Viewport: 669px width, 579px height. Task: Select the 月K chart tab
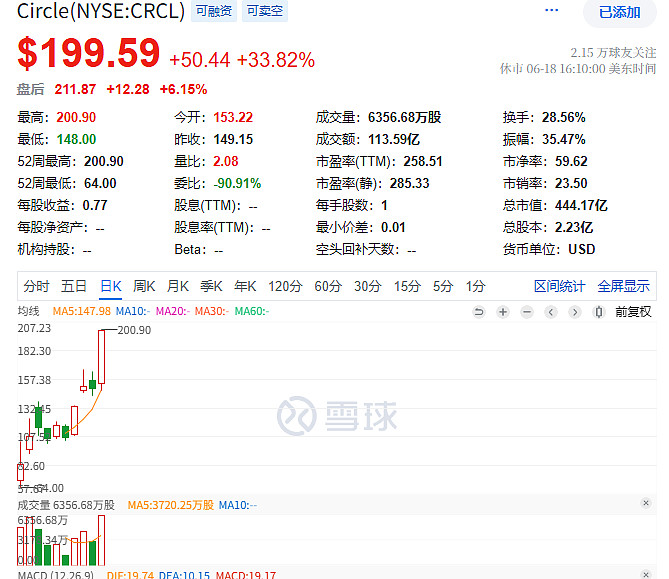(x=177, y=286)
